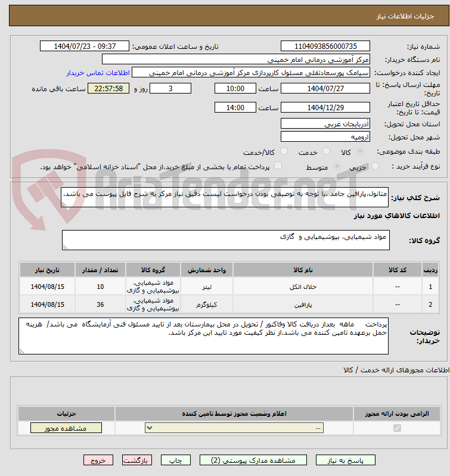Click the نام کالا column header
The width and height of the screenshot is (450, 476).
tap(303, 270)
